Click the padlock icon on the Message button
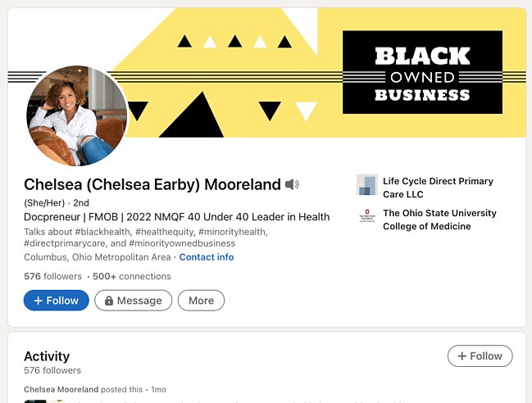The height and width of the screenshot is (403, 532). click(108, 301)
